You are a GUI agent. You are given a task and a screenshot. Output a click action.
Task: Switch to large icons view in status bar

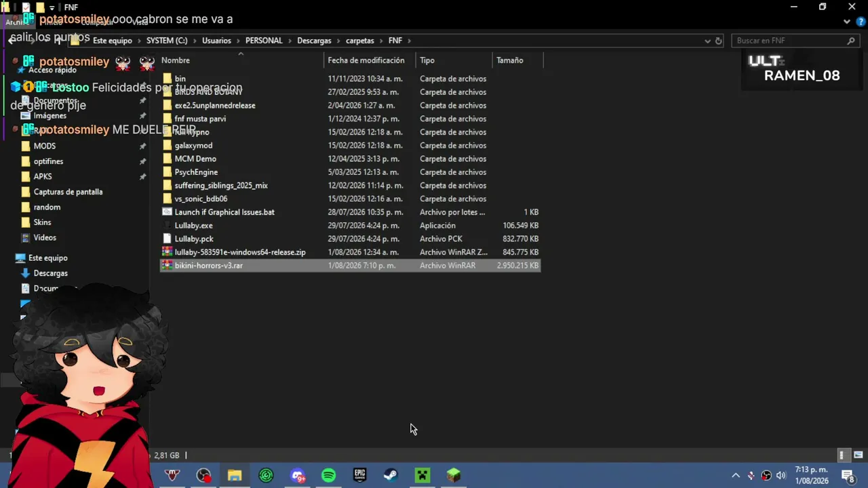tap(858, 455)
